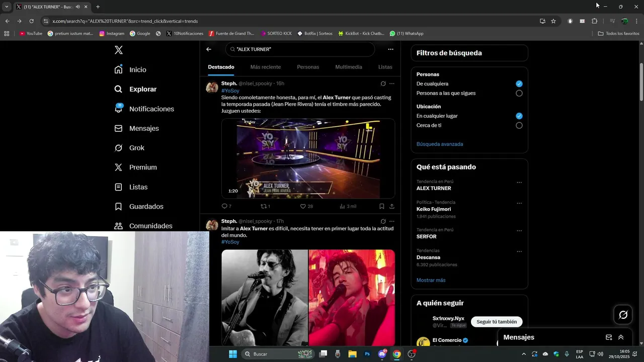Open search options three-dot menu
The height and width of the screenshot is (362, 644).
coord(390,49)
